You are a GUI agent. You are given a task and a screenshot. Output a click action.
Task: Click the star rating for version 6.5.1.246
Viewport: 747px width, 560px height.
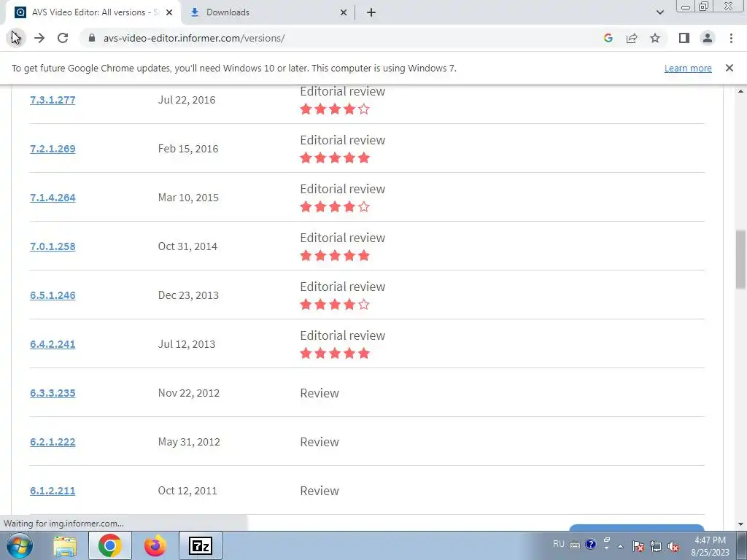[x=335, y=304]
